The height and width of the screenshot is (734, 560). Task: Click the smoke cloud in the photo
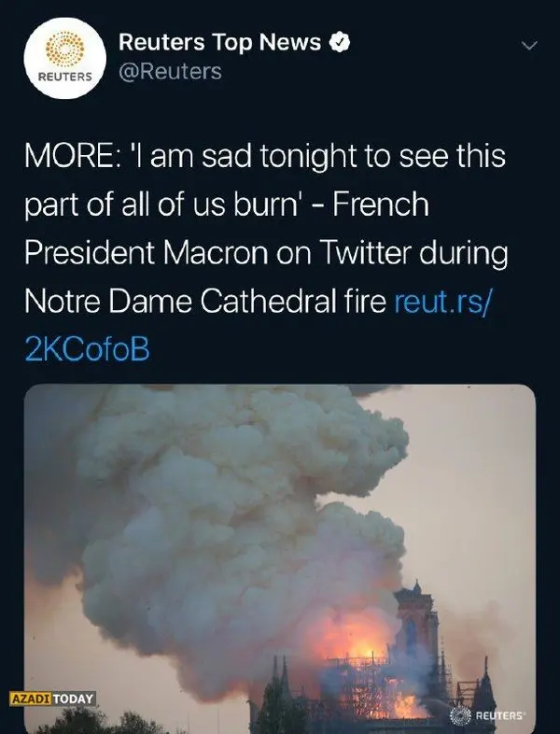click(233, 504)
